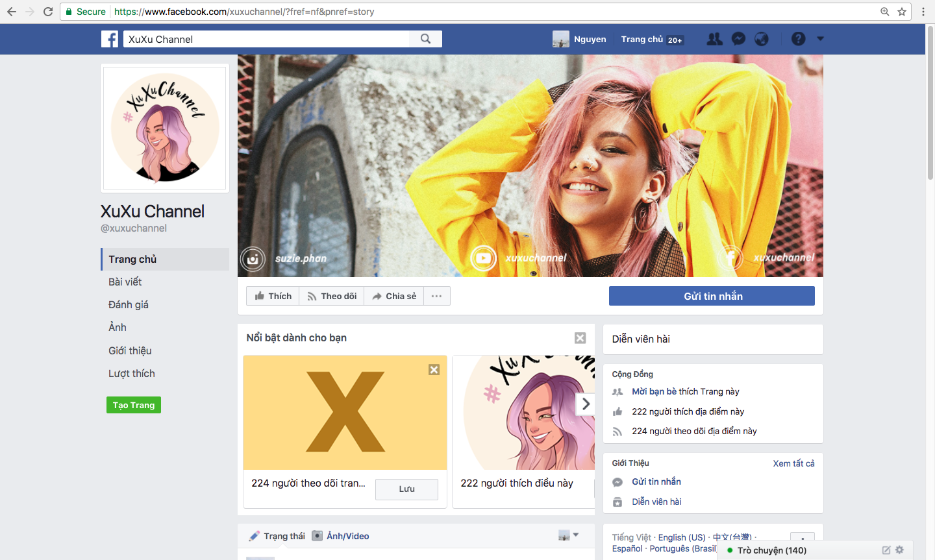Open friend requests icon

714,39
